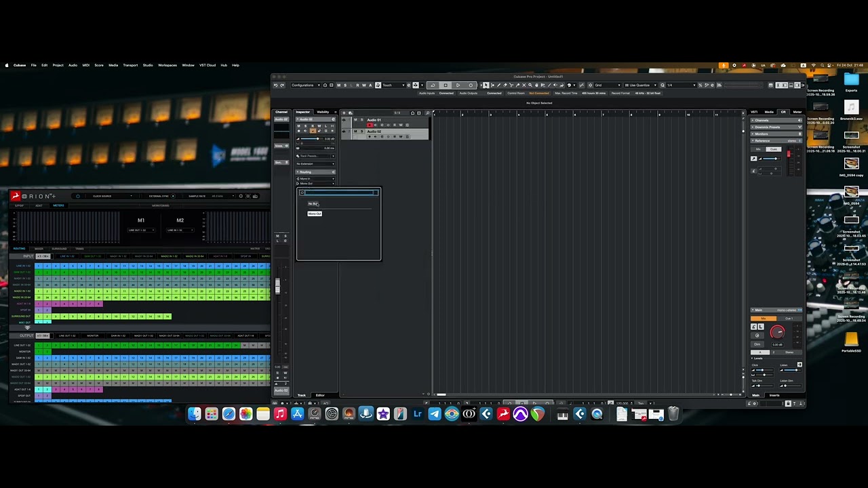Click the Stop transport button in Cubase
This screenshot has width=868, height=488.
(x=446, y=85)
